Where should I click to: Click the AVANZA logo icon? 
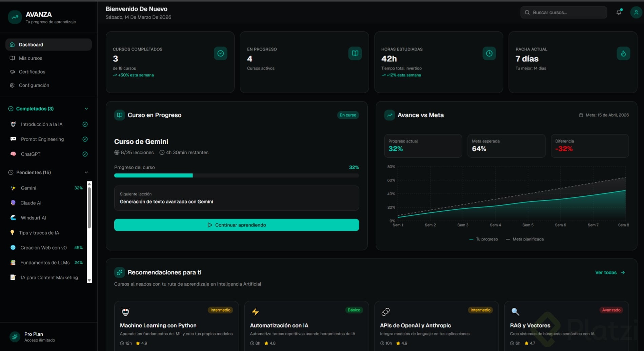[x=15, y=17]
